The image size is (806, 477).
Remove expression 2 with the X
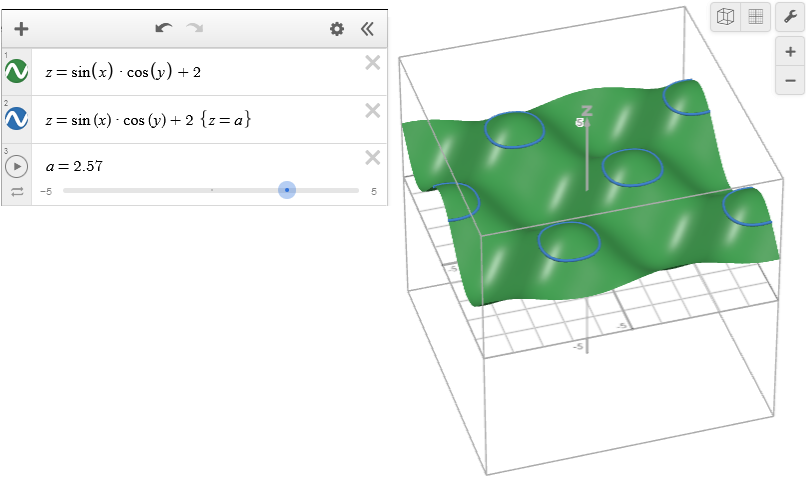(x=372, y=110)
